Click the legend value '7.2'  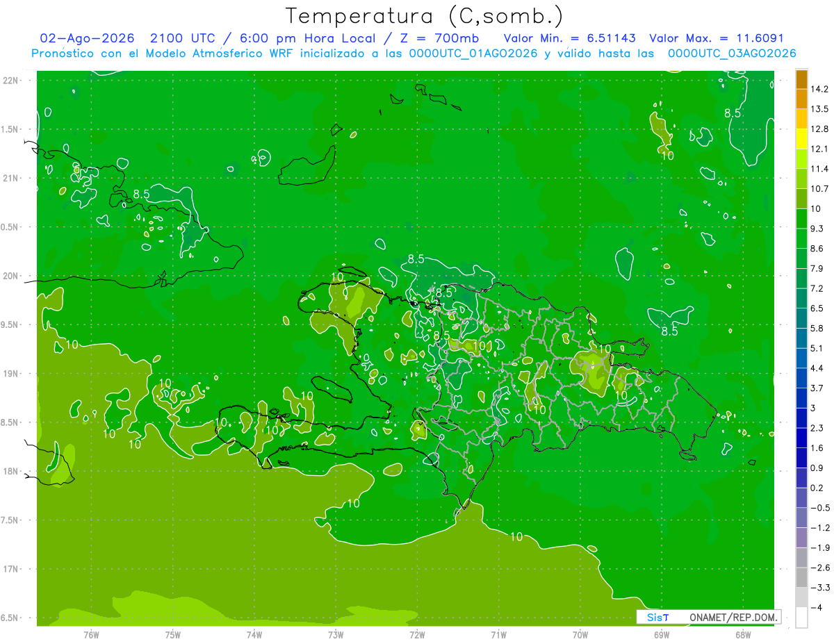[817, 288]
